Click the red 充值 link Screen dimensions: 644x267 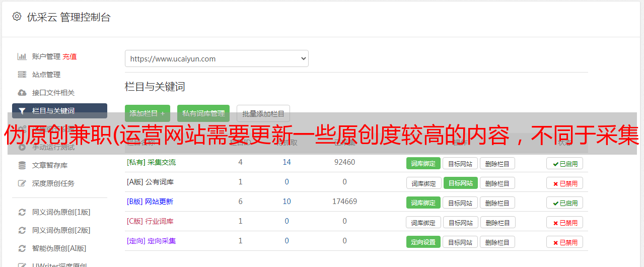[70, 56]
